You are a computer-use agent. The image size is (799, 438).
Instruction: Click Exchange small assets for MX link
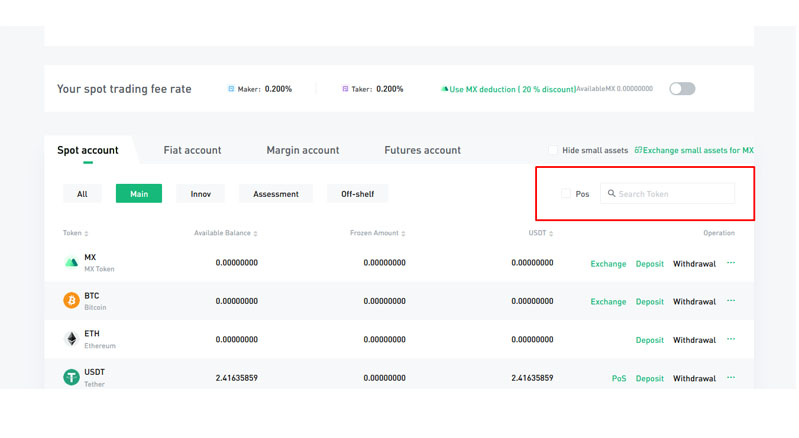[x=694, y=150]
